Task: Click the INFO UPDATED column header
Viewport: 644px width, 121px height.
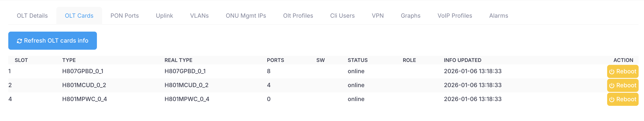Action: pyautogui.click(x=462, y=60)
